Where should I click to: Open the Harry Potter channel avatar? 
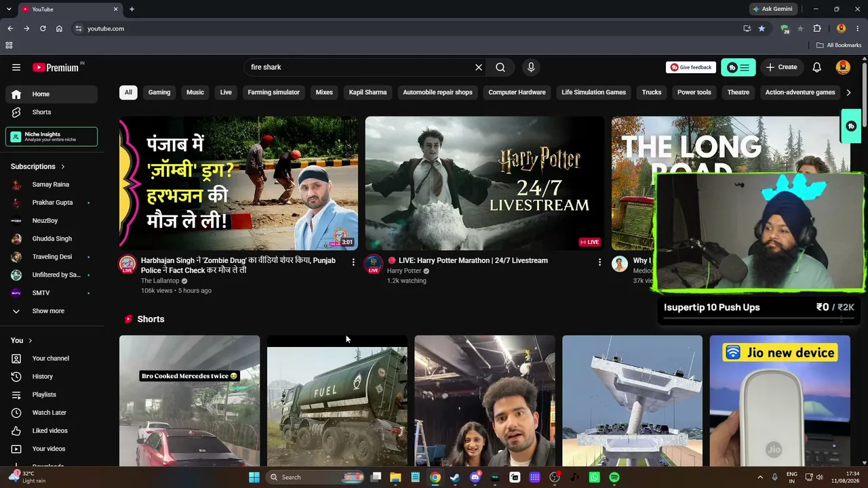[374, 264]
